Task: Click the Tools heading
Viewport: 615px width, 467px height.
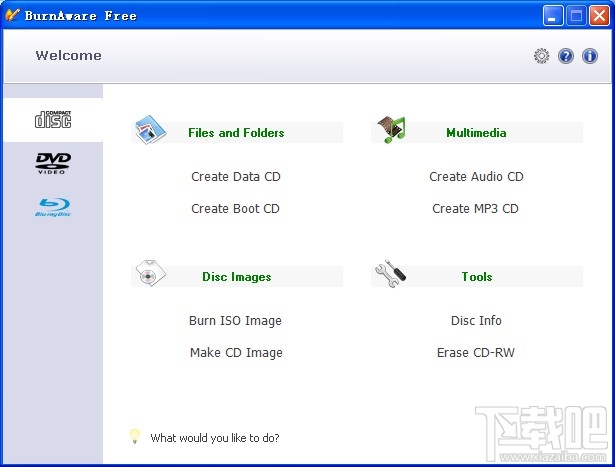Action: click(x=477, y=277)
